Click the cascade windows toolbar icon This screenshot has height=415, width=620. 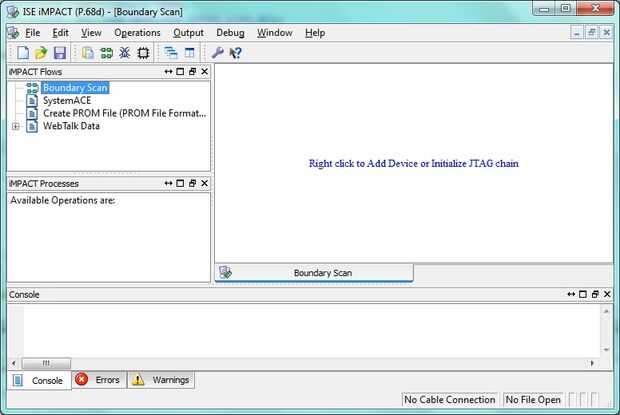point(171,53)
